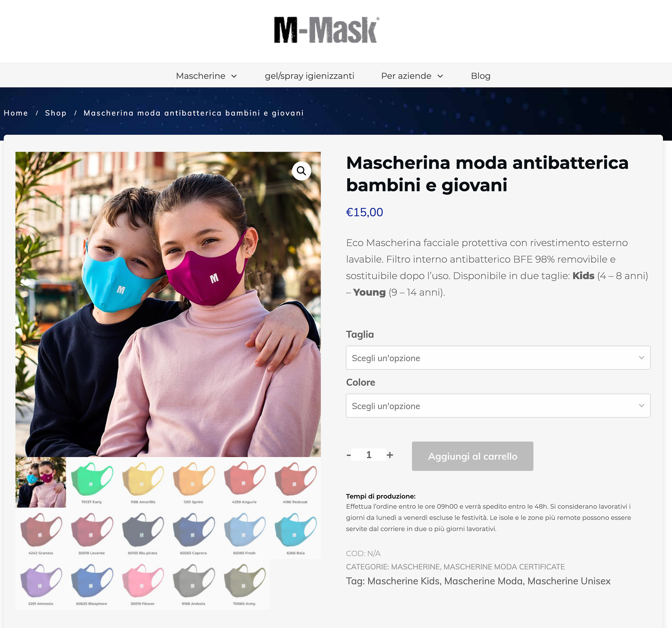Click Aggiungi al carrello button
672x628 pixels.
click(x=472, y=456)
